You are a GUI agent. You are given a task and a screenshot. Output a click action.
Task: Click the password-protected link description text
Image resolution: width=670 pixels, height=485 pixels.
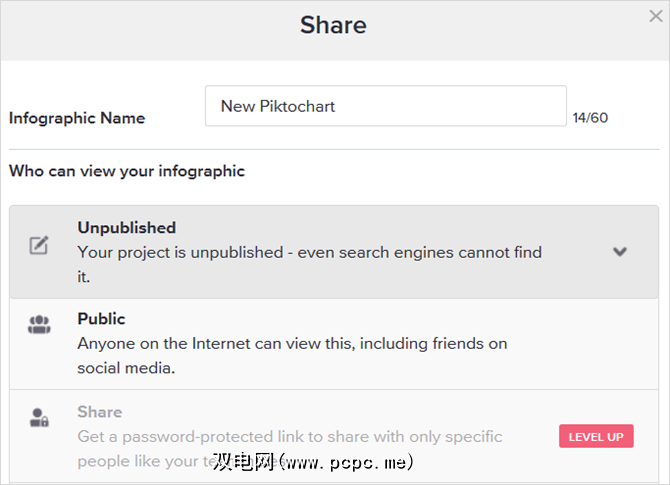[290, 437]
